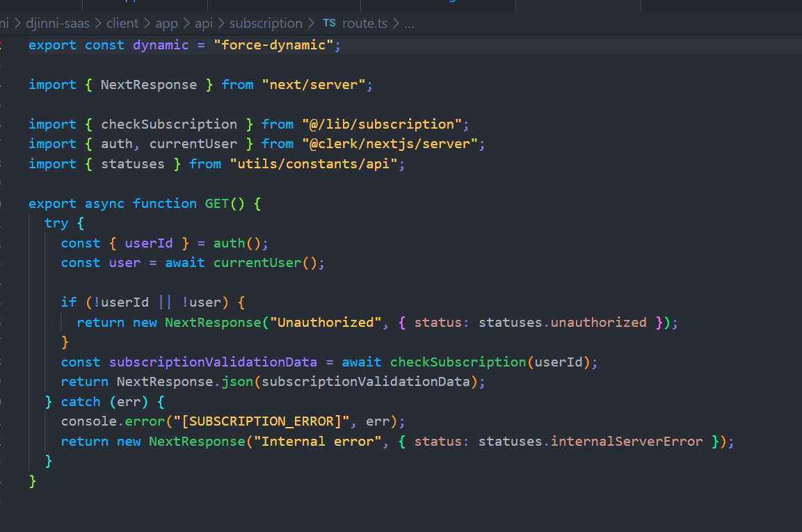Open the subscription breadcrumb dropdown
The width and height of the screenshot is (802, 532).
(266, 23)
